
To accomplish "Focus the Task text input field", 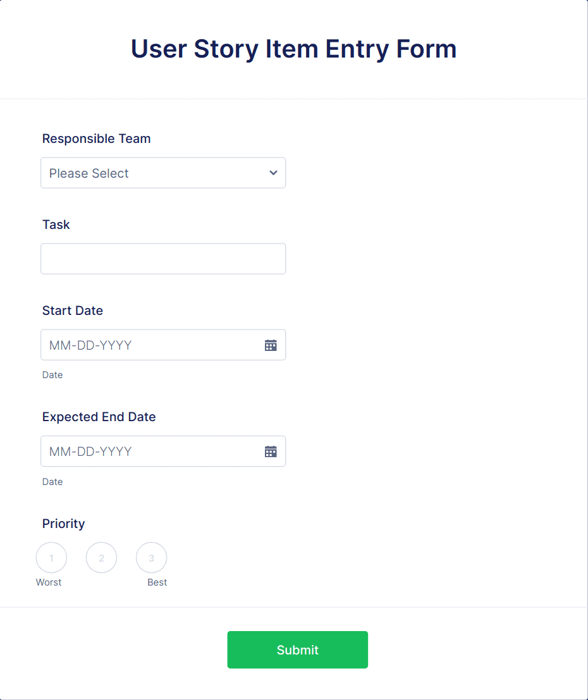I will click(x=163, y=259).
